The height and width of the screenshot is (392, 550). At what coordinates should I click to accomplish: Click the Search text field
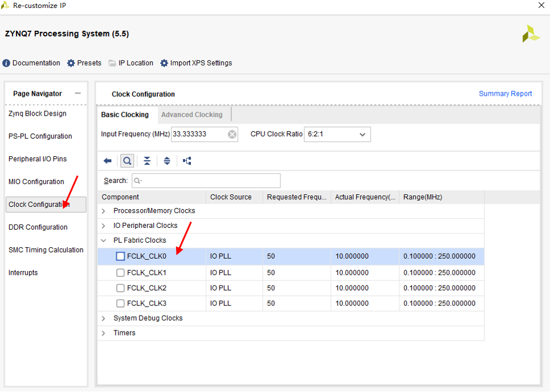pos(206,181)
